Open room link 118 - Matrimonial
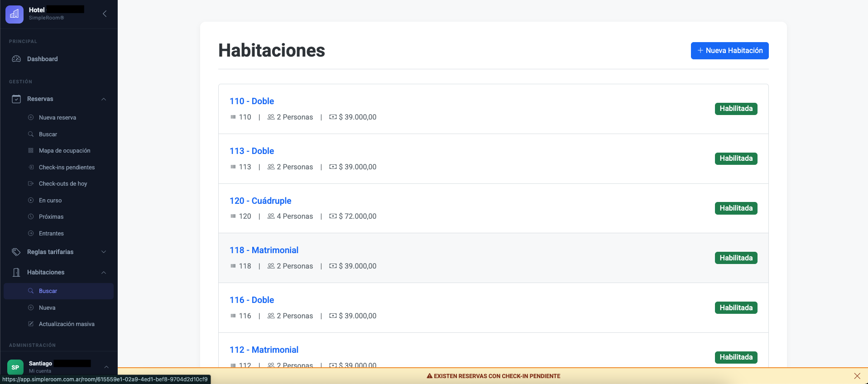 [264, 250]
